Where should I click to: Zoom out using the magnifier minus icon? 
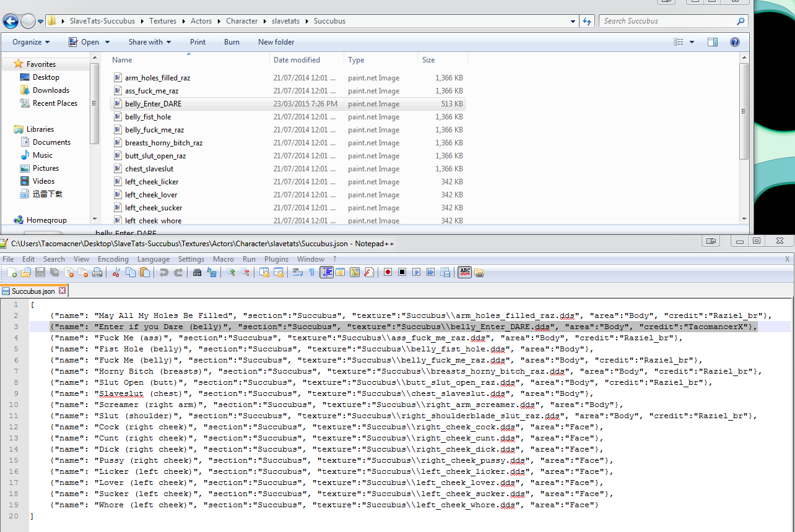245,272
